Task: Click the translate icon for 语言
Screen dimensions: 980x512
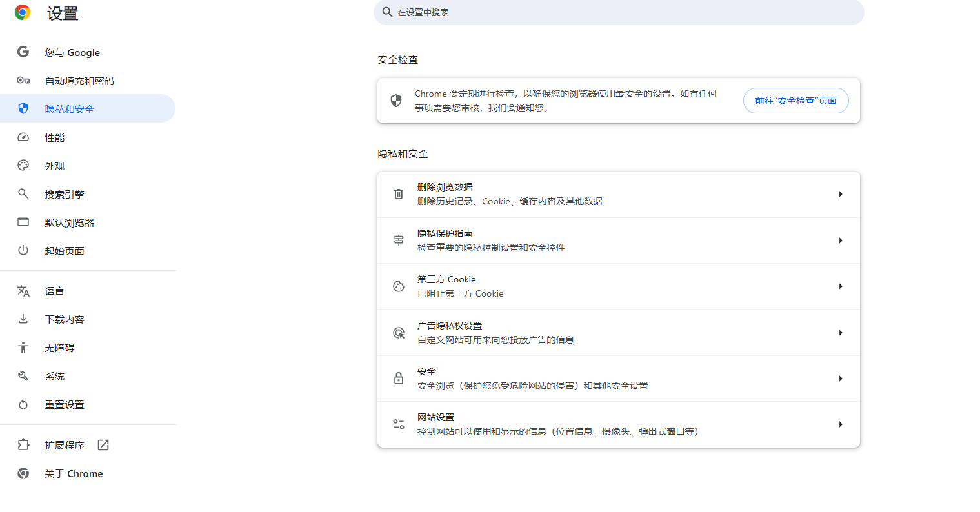Action: [x=23, y=291]
